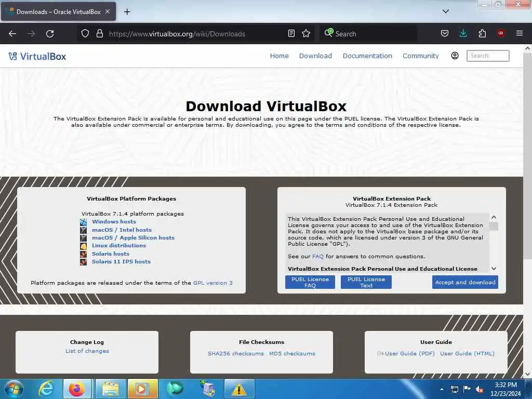Go back with the browser back arrow

pos(12,34)
